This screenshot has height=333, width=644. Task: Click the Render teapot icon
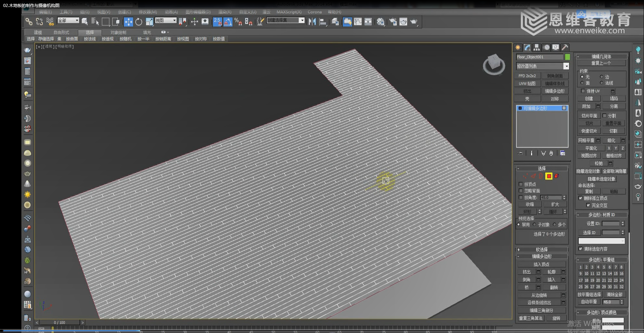pyautogui.click(x=414, y=22)
